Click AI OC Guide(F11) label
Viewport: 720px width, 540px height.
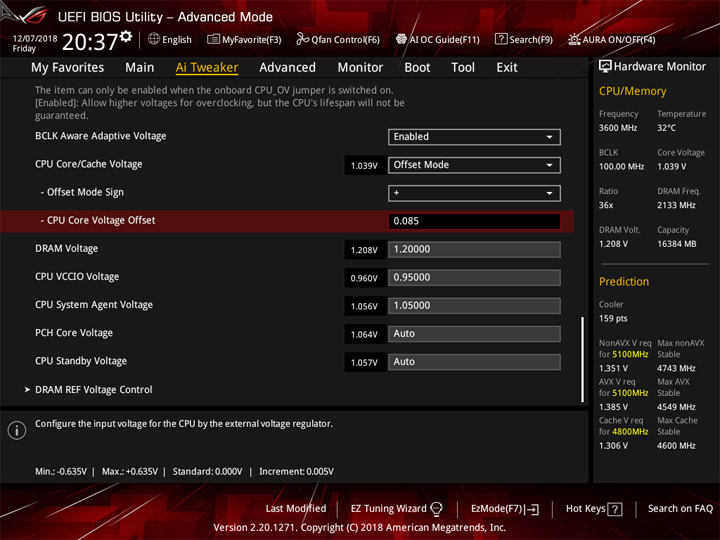[x=444, y=40]
